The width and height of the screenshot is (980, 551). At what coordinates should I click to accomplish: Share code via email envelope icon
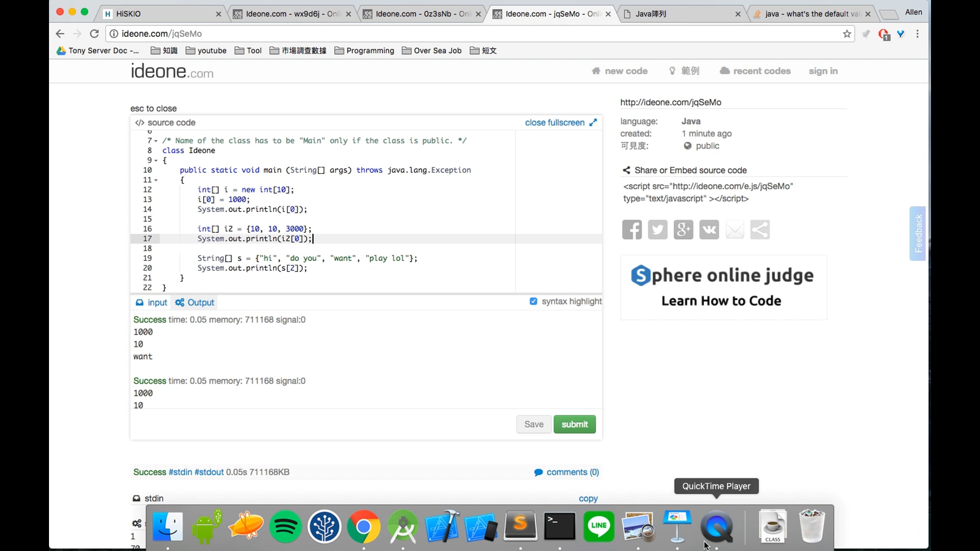[x=734, y=230]
